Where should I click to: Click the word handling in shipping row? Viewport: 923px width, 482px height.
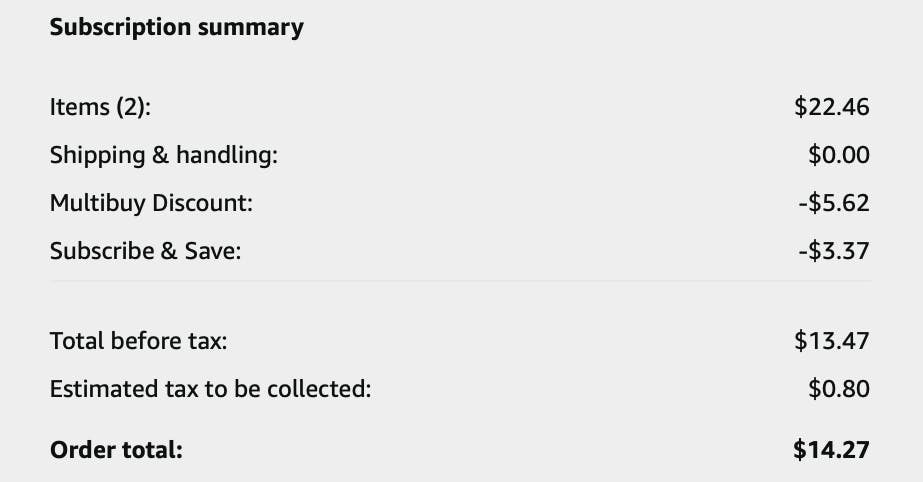pyautogui.click(x=227, y=155)
